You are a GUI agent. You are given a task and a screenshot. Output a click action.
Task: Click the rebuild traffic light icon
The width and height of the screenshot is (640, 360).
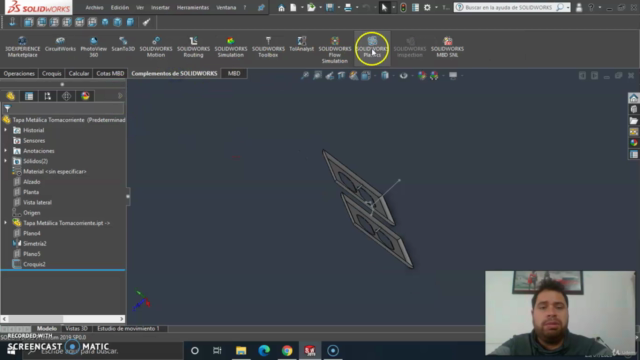[x=403, y=7]
